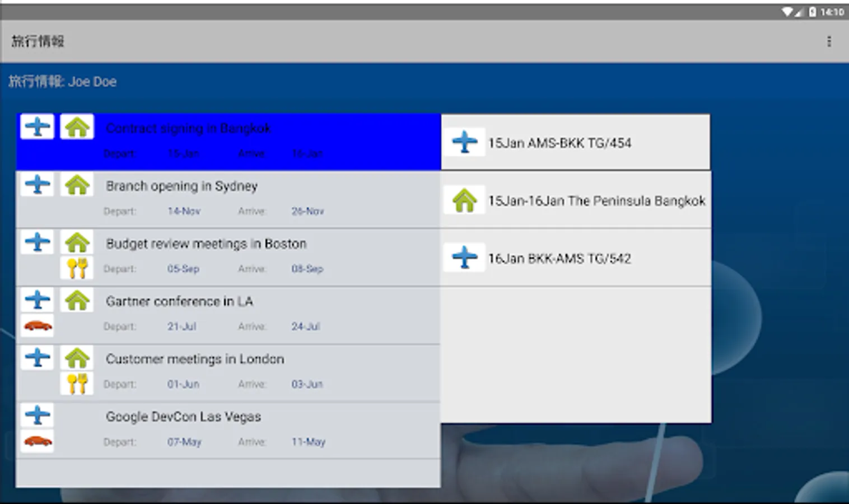Select the Customer meetings in London trip
Screen dimensions: 849x504
(228, 373)
